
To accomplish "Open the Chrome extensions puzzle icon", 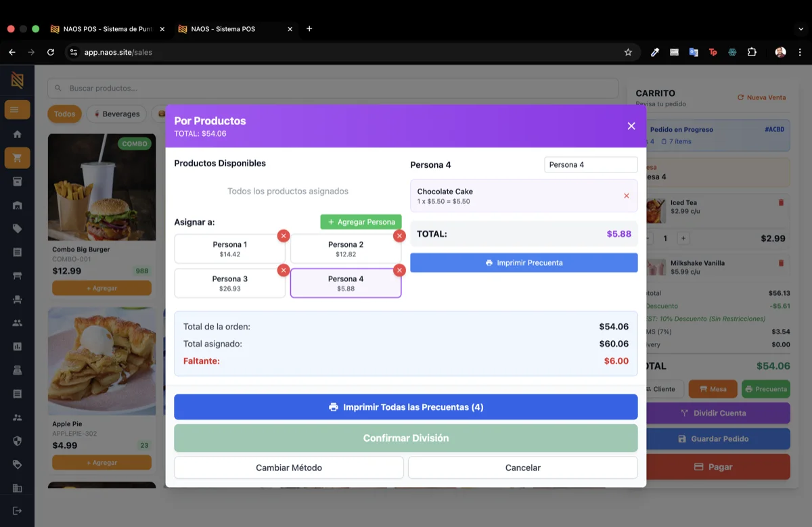I will pyautogui.click(x=752, y=52).
